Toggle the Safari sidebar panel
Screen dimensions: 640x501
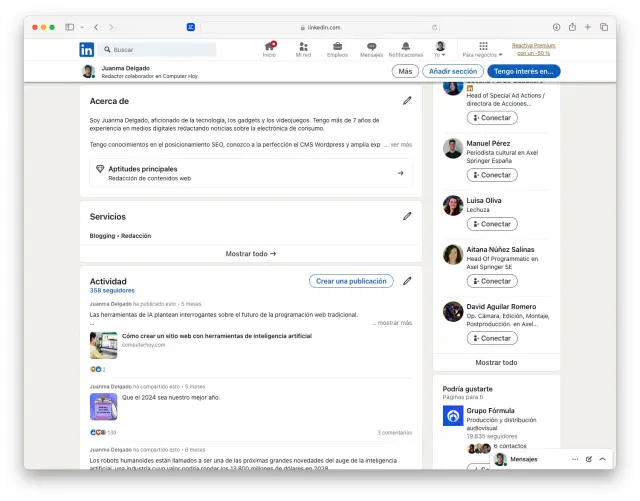click(x=70, y=27)
